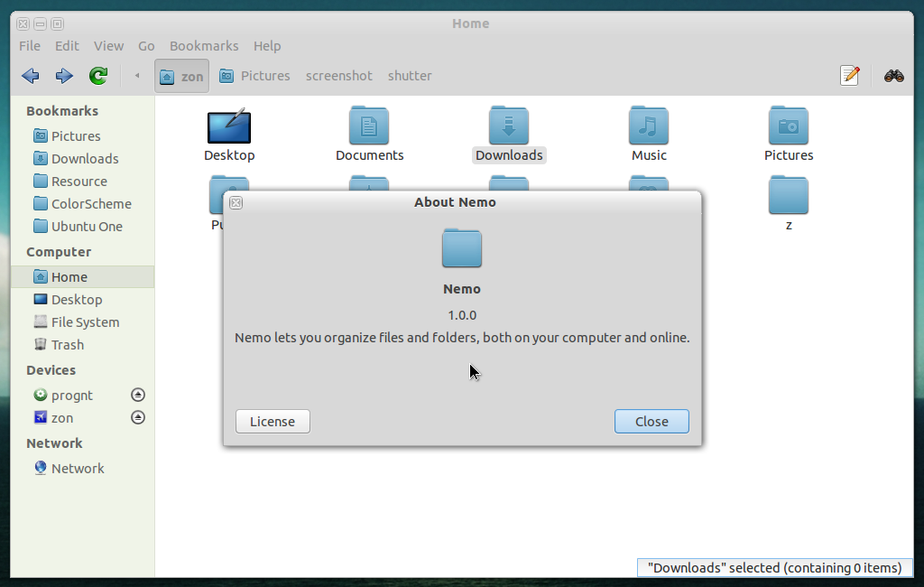Viewport: 924px width, 587px height.
Task: Click the About Nemo dialog's corner close icon
Action: (236, 202)
